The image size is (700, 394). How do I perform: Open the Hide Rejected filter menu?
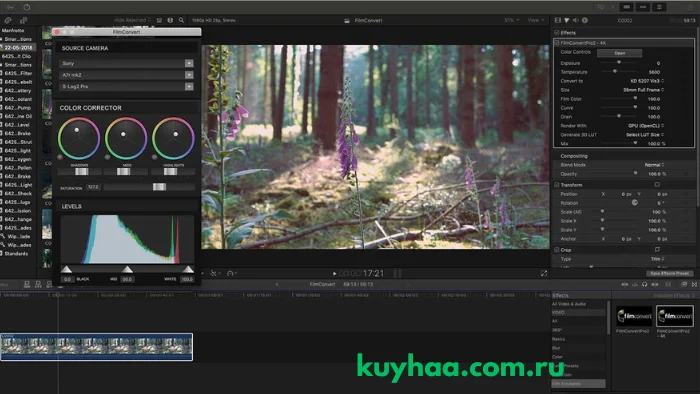(132, 20)
